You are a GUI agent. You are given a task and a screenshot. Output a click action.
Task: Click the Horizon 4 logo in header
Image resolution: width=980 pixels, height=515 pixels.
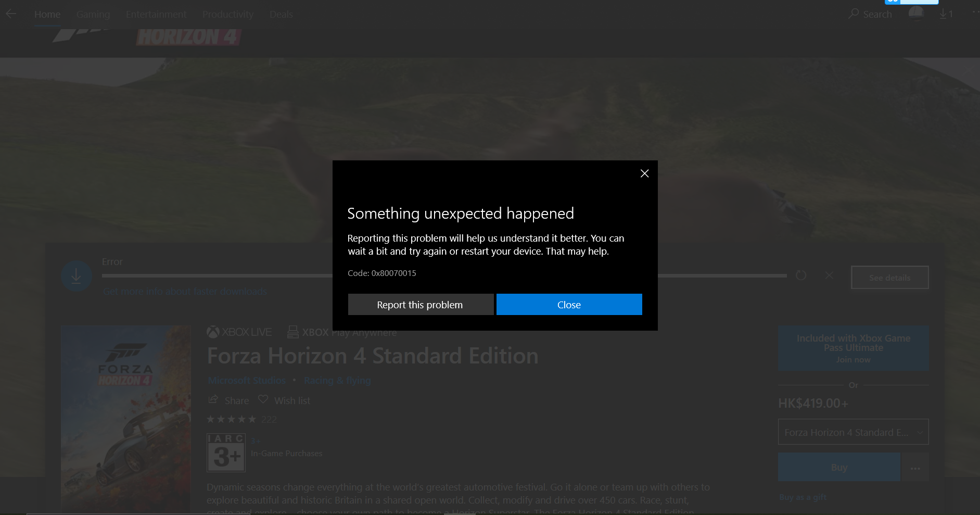(188, 36)
